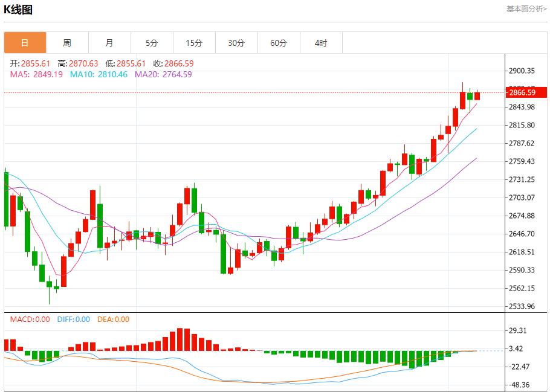Click the MA5 indicator label
550x392 pixels.
pos(36,74)
